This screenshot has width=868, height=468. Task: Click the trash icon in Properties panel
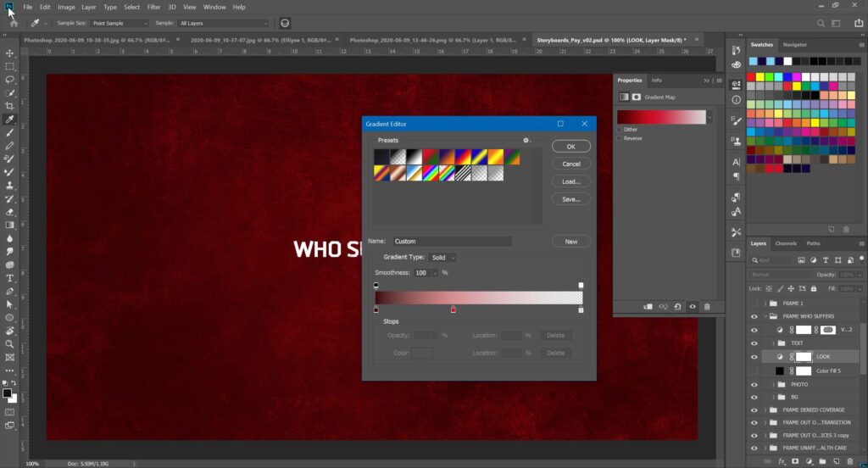(x=707, y=306)
